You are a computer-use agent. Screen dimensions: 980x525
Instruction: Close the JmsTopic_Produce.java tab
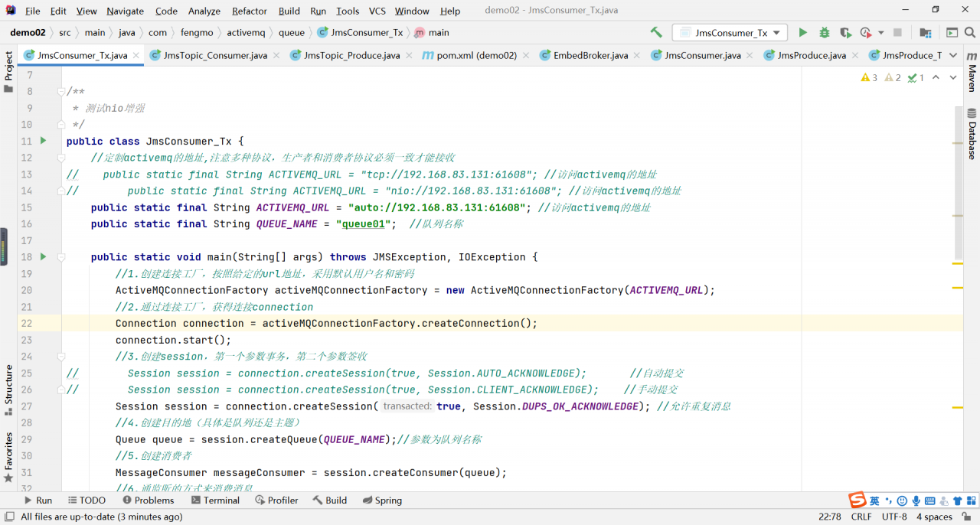coord(409,55)
